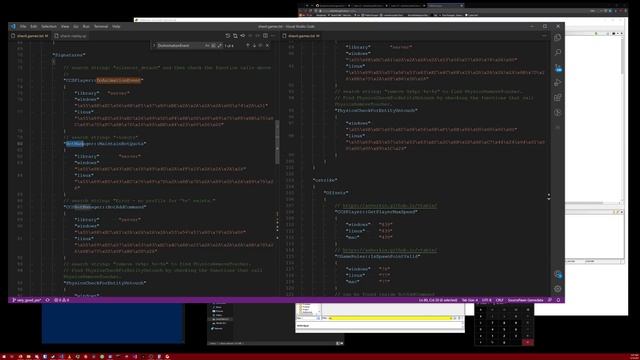The height and width of the screenshot is (360, 640).
Task: Click the Ln/Col cursor position in status bar
Action: [x=438, y=300]
